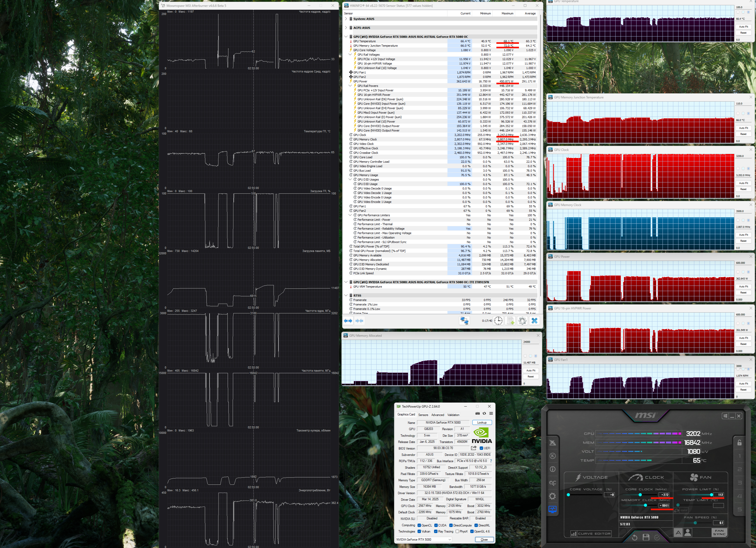
Task: Open the Curve Editor in Afterburner
Action: [x=591, y=533]
